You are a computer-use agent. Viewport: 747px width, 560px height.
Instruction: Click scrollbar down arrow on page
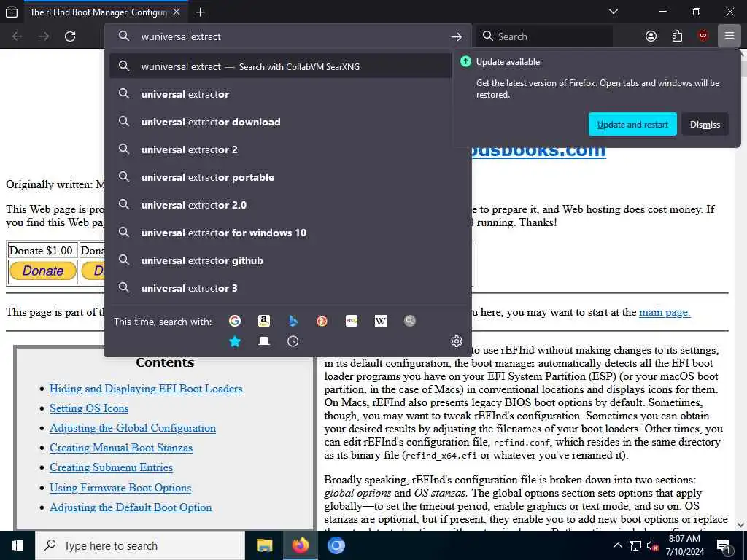point(741,525)
